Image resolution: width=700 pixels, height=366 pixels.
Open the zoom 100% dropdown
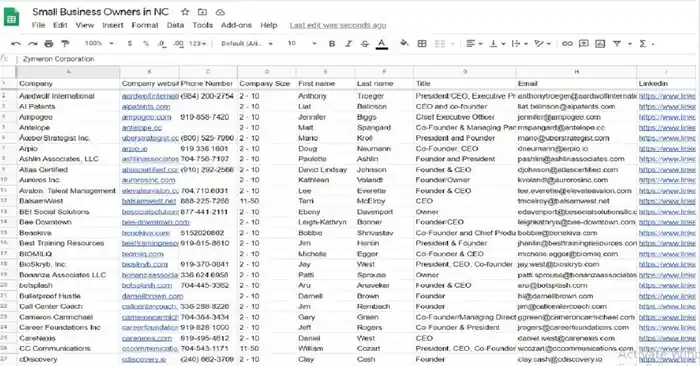[x=99, y=44]
